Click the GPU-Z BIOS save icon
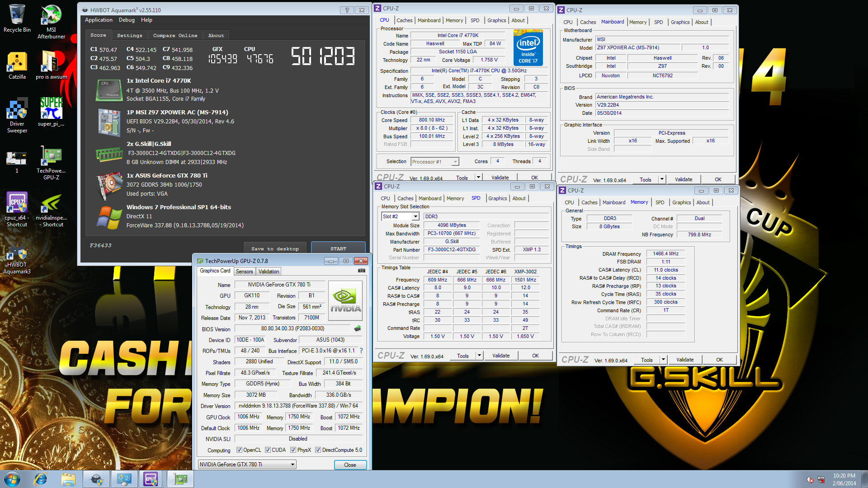 point(358,328)
